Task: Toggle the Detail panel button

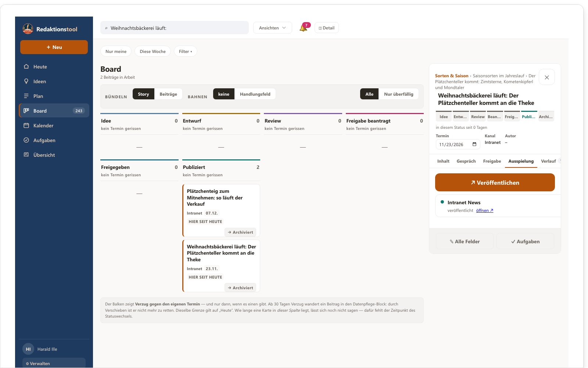Action: tap(326, 28)
